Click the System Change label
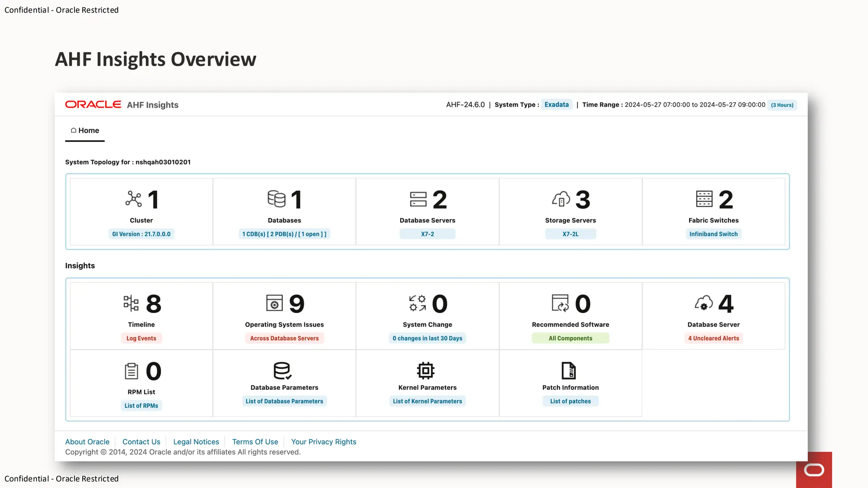The image size is (868, 488). pos(428,324)
